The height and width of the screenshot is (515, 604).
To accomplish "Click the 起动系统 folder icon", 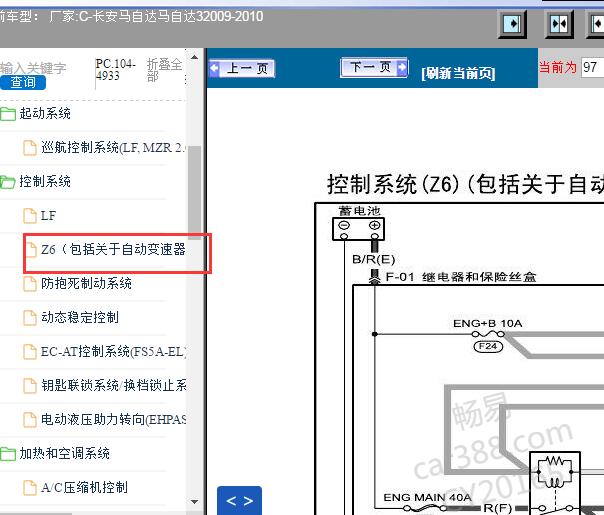I will click(x=8, y=114).
